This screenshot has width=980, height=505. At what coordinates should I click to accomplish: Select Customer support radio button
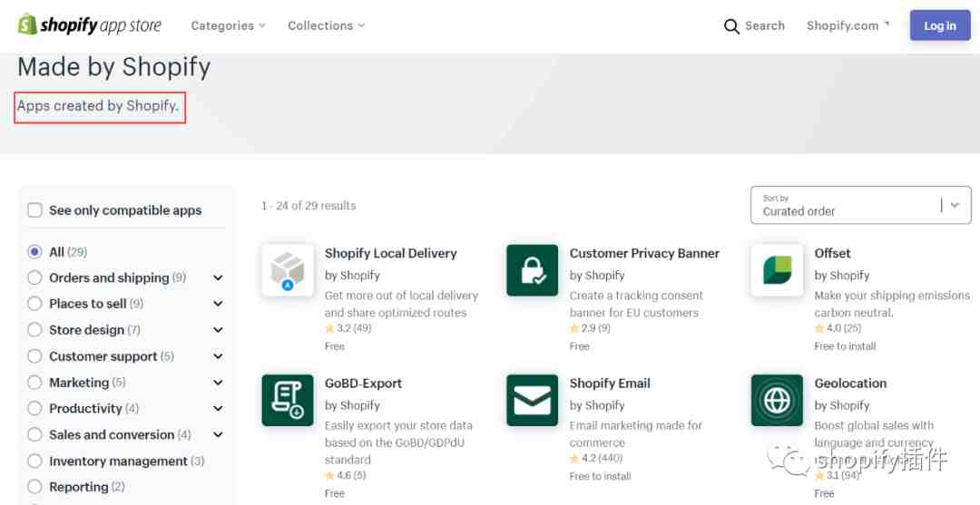coord(35,356)
